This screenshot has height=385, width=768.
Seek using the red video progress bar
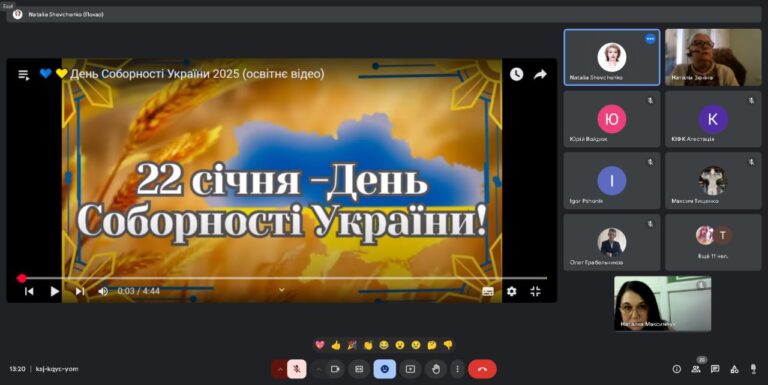click(282, 278)
